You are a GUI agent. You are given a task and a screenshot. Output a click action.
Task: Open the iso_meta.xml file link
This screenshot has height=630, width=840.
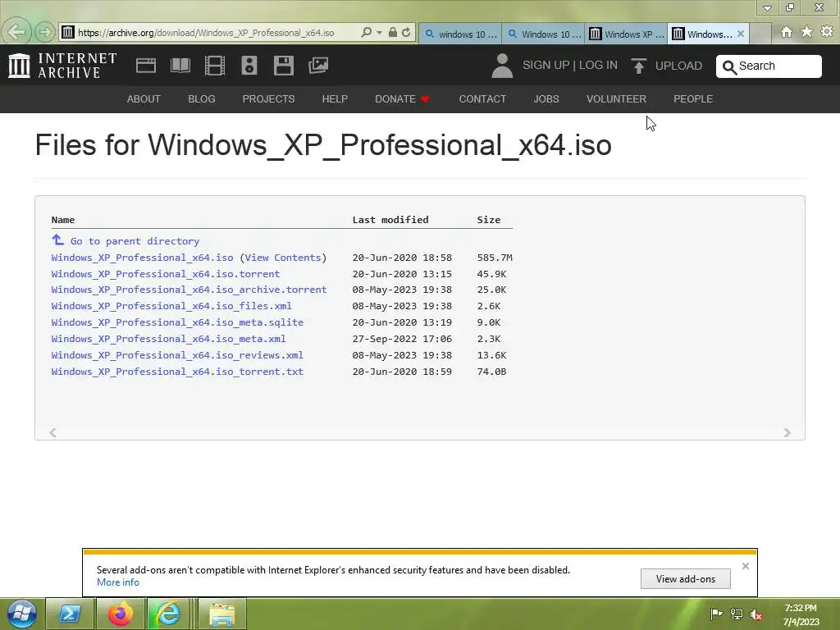coord(169,339)
